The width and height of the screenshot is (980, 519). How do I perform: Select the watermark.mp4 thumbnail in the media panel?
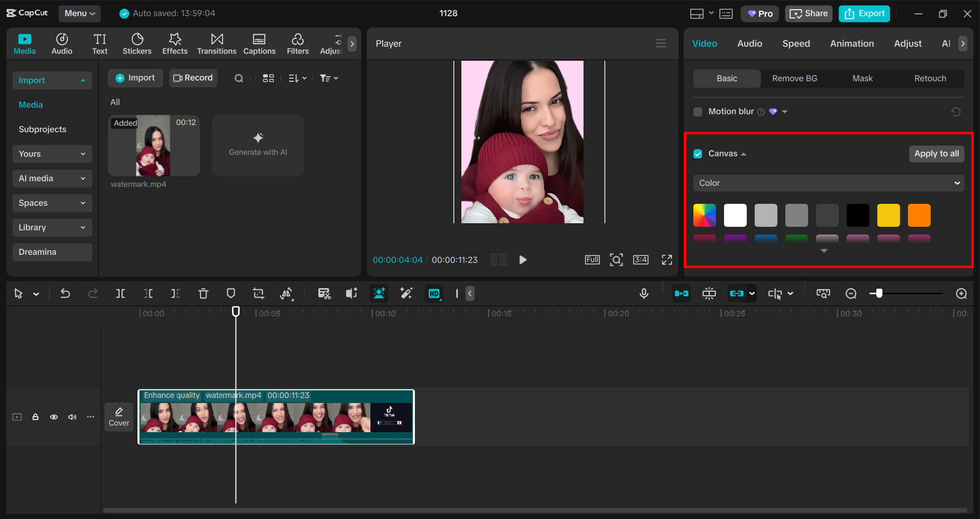tap(154, 146)
